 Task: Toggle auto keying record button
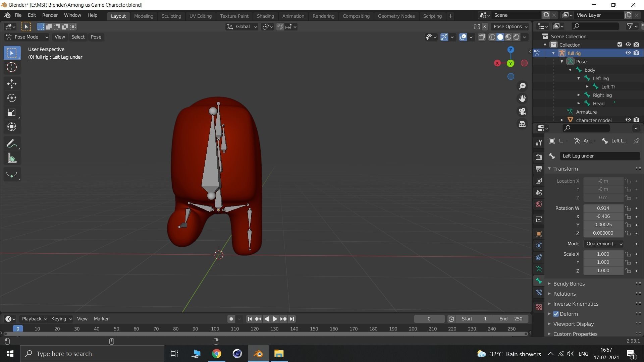click(x=231, y=319)
